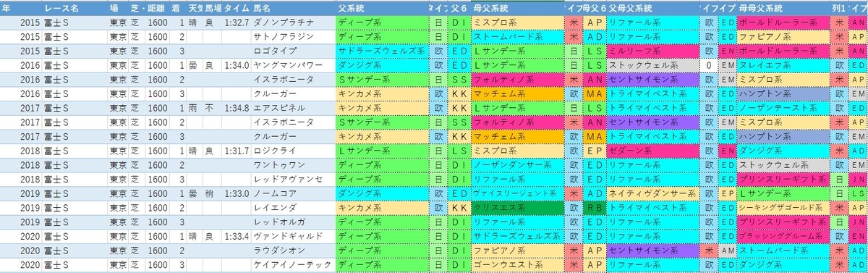Select the ヌレイエフ系 cell
Screen dimensions: 868x273
point(784,65)
